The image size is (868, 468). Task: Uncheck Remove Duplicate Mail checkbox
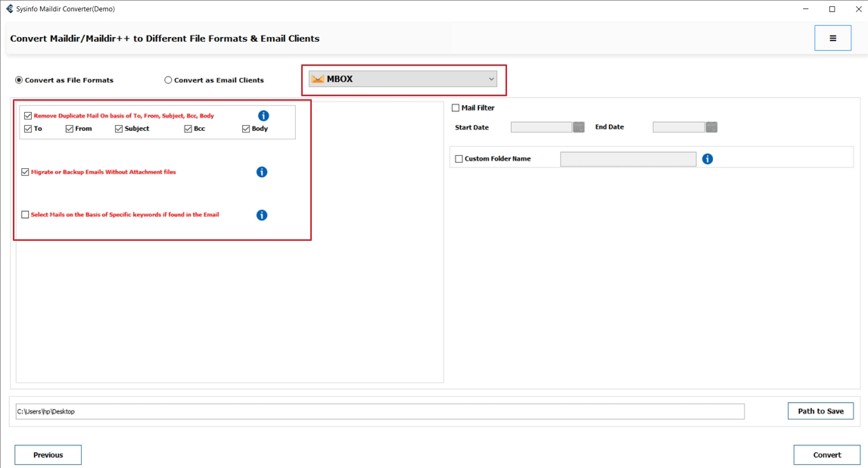[x=28, y=116]
